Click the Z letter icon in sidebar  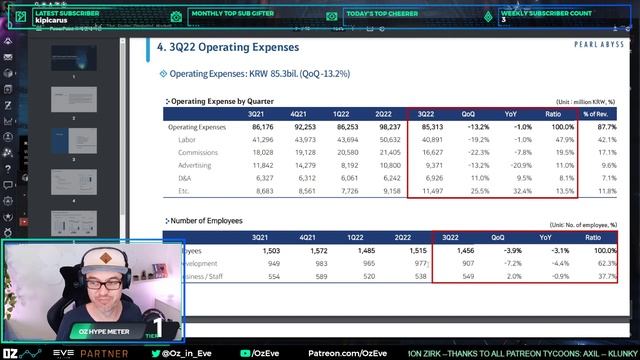[x=8, y=105]
